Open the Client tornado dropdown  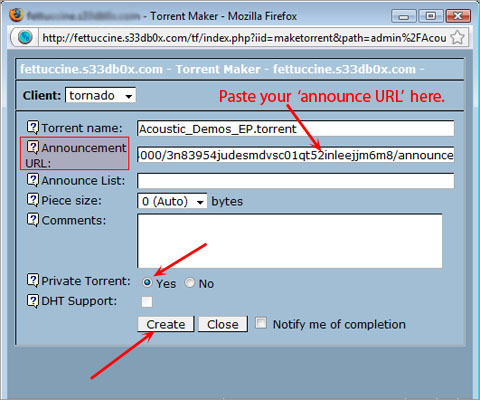coord(101,96)
